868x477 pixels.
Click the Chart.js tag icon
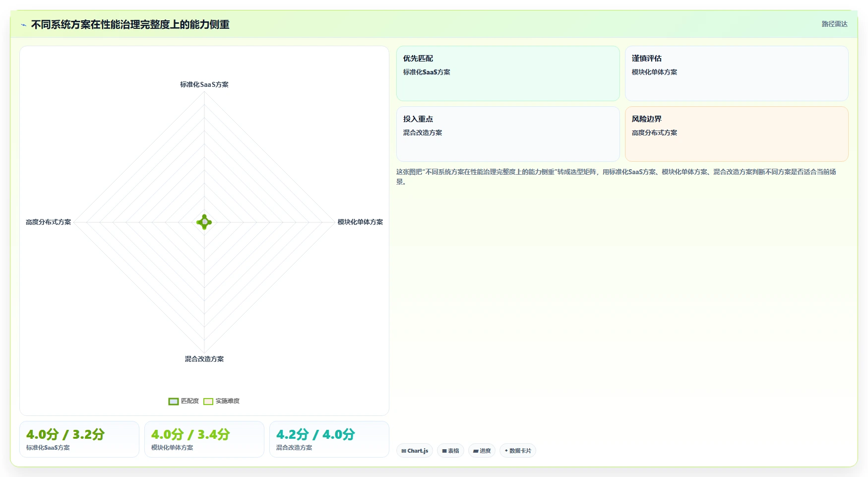coord(404,451)
